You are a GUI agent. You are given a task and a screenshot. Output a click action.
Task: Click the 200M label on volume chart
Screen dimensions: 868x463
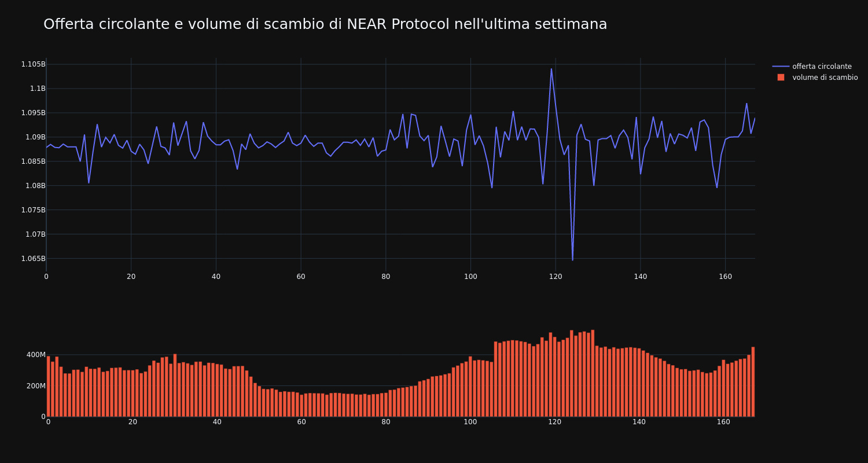coord(36,386)
